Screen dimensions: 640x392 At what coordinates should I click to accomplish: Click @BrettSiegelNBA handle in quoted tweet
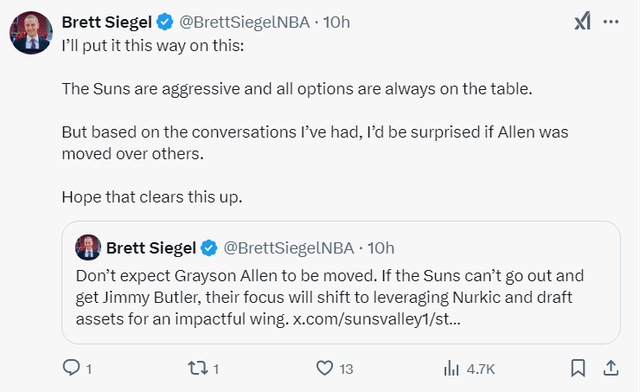tap(289, 248)
